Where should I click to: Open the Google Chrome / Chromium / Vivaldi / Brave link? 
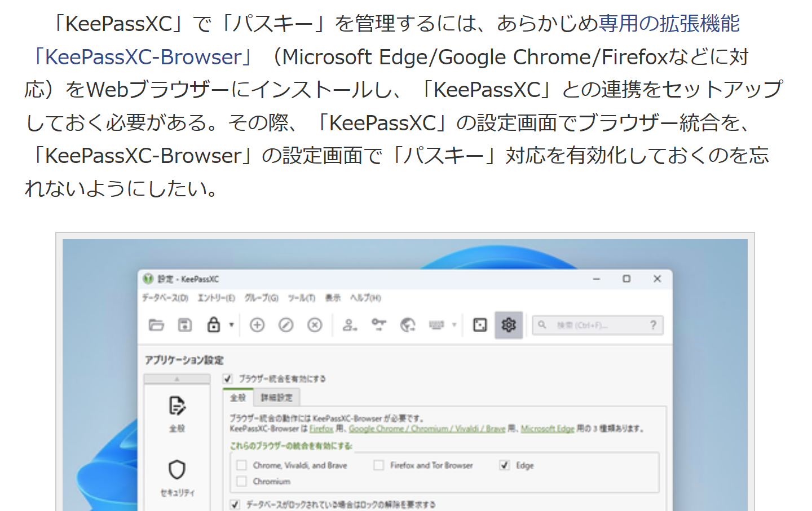click(x=427, y=429)
